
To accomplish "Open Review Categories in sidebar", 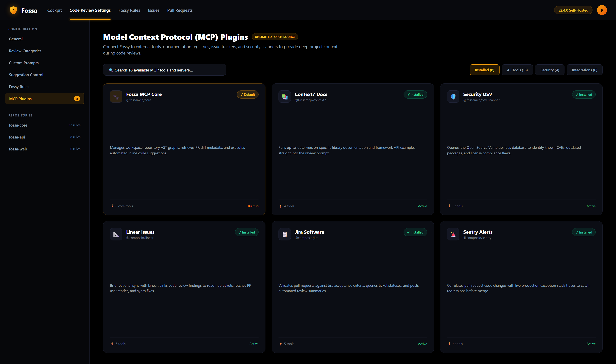I will coord(45,51).
